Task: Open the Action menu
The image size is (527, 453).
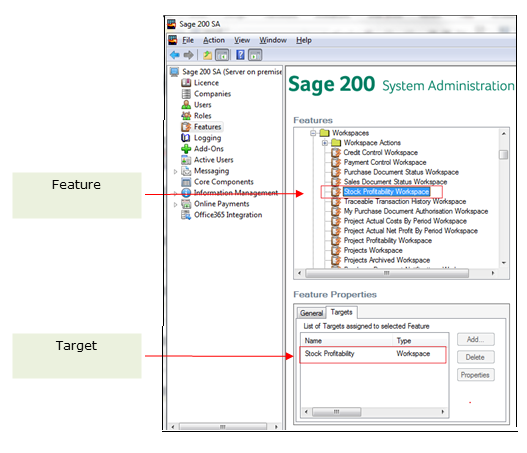Action: click(214, 40)
